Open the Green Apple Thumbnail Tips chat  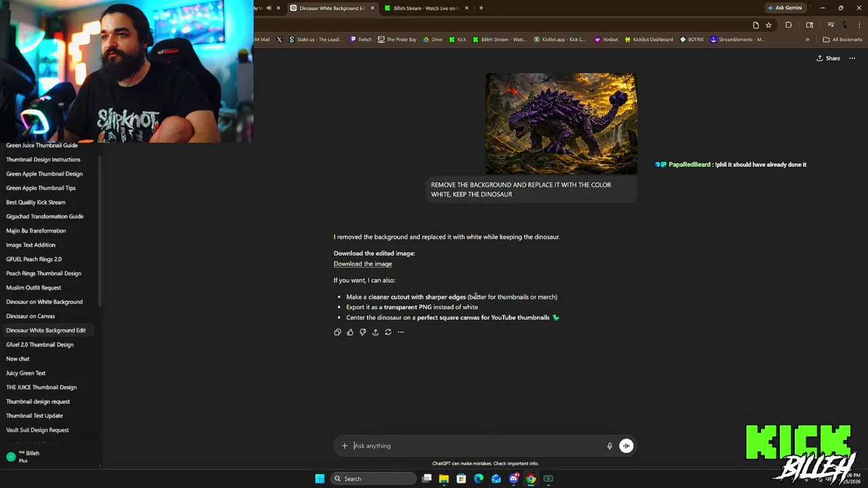pyautogui.click(x=41, y=188)
